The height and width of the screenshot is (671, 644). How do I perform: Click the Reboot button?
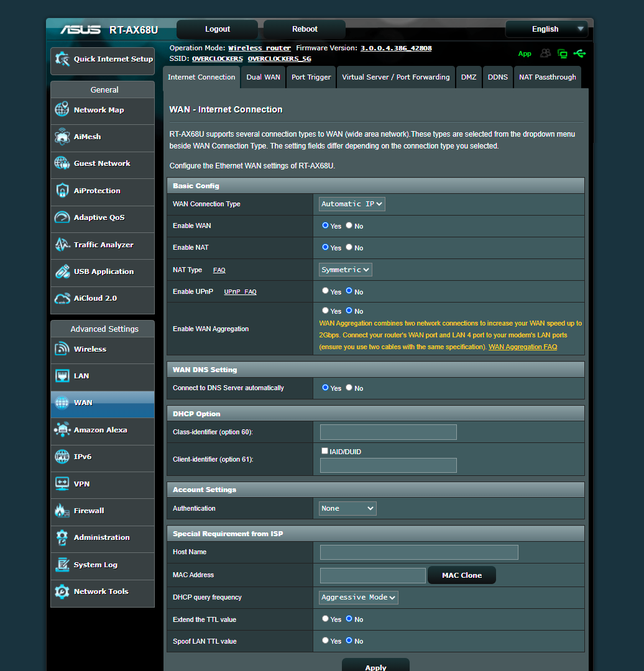[305, 29]
